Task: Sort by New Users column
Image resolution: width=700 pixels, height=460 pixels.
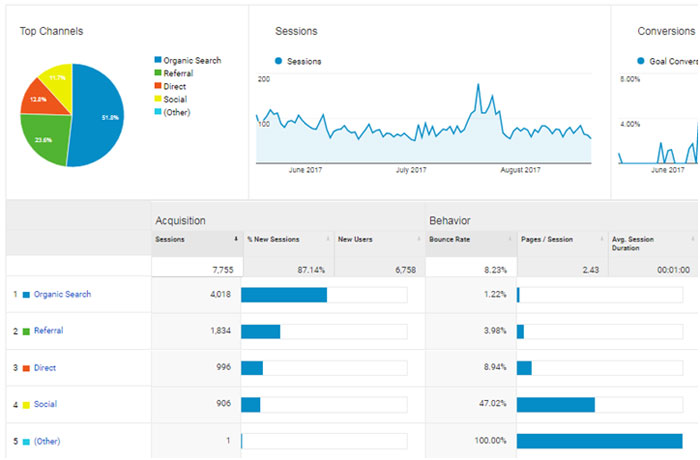Action: [x=380, y=243]
